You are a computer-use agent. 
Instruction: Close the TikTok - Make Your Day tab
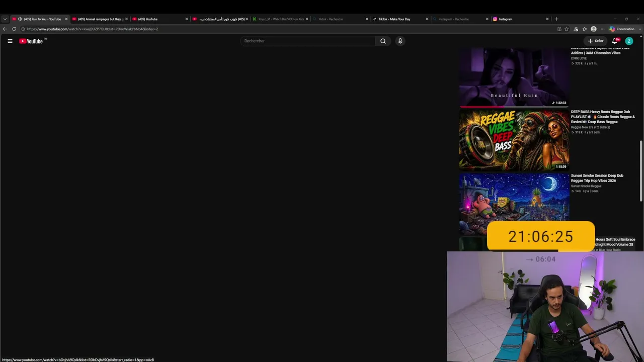tap(427, 19)
